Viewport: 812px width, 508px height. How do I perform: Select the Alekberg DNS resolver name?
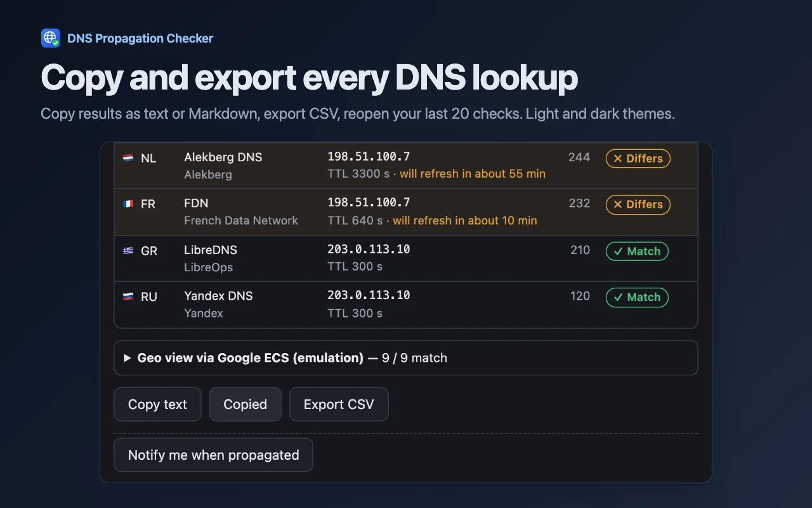point(223,157)
